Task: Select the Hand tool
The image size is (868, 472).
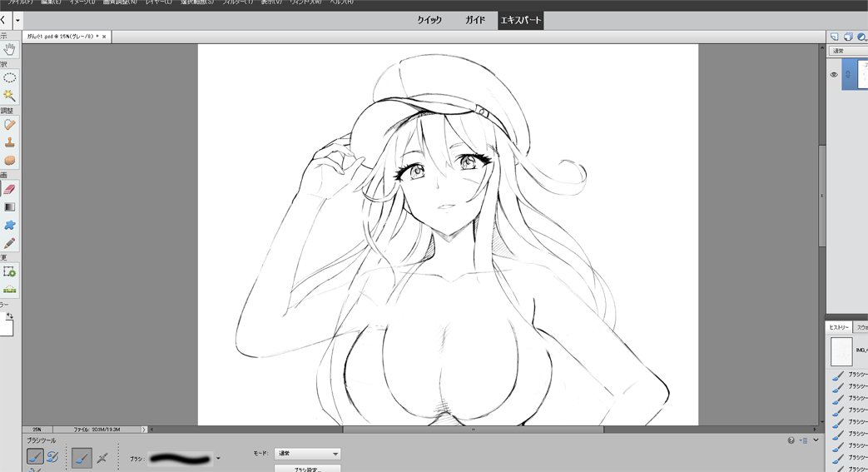Action: click(x=10, y=49)
